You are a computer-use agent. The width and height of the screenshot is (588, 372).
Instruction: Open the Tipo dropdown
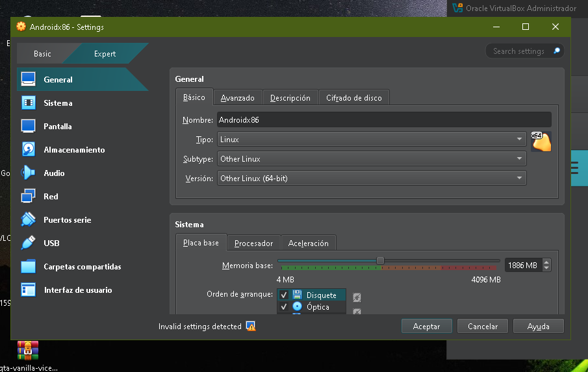click(x=372, y=139)
